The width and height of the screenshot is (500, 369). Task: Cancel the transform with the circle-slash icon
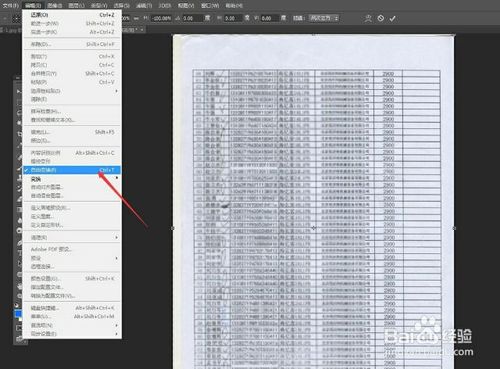tap(380, 18)
